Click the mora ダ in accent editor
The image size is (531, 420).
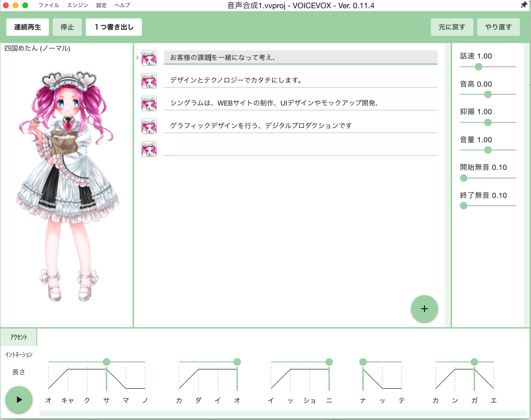[198, 401]
